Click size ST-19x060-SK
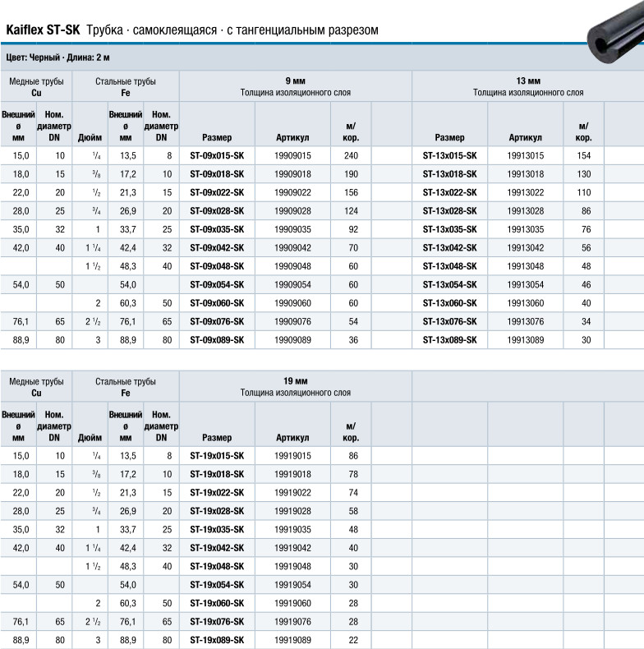644x649 pixels. tap(217, 603)
